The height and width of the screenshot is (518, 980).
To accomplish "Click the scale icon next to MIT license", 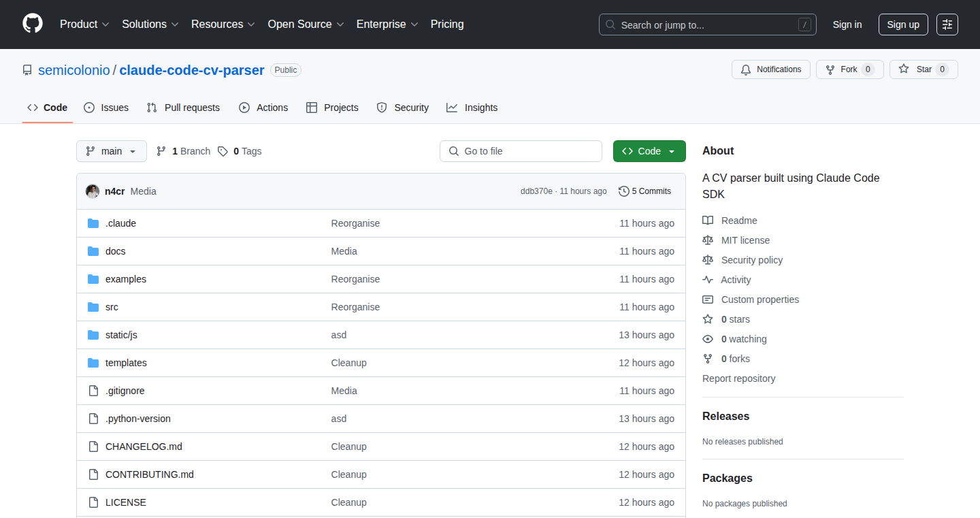I will 708,240.
